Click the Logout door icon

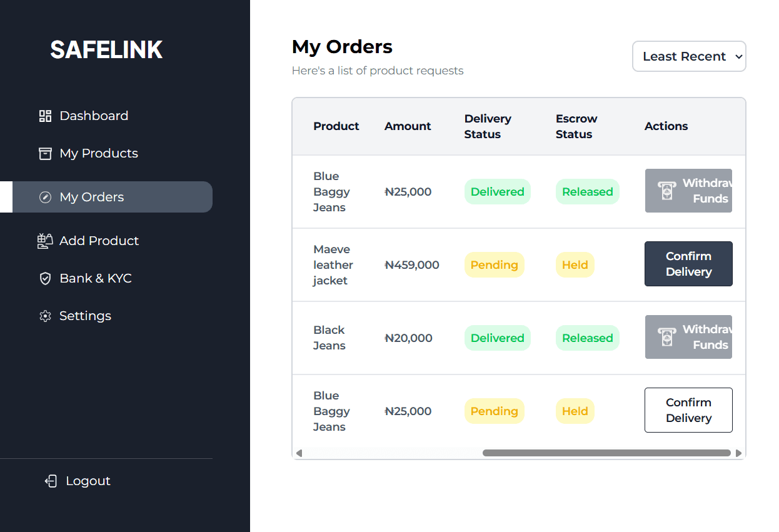51,481
